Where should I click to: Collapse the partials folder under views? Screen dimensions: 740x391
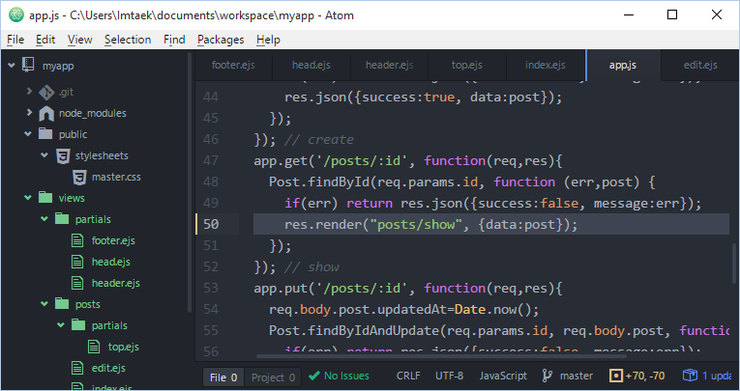coord(44,219)
